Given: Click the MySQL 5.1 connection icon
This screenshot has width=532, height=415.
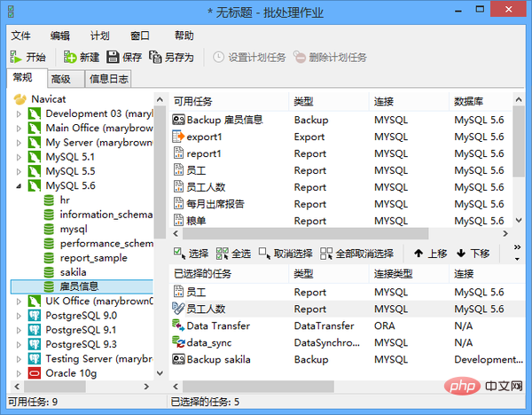Looking at the screenshot, I should click(35, 157).
